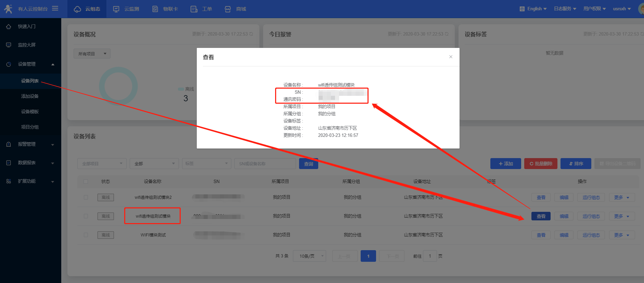Check the box for wifi透传组测试模块2 row
644x283 pixels.
(x=86, y=197)
